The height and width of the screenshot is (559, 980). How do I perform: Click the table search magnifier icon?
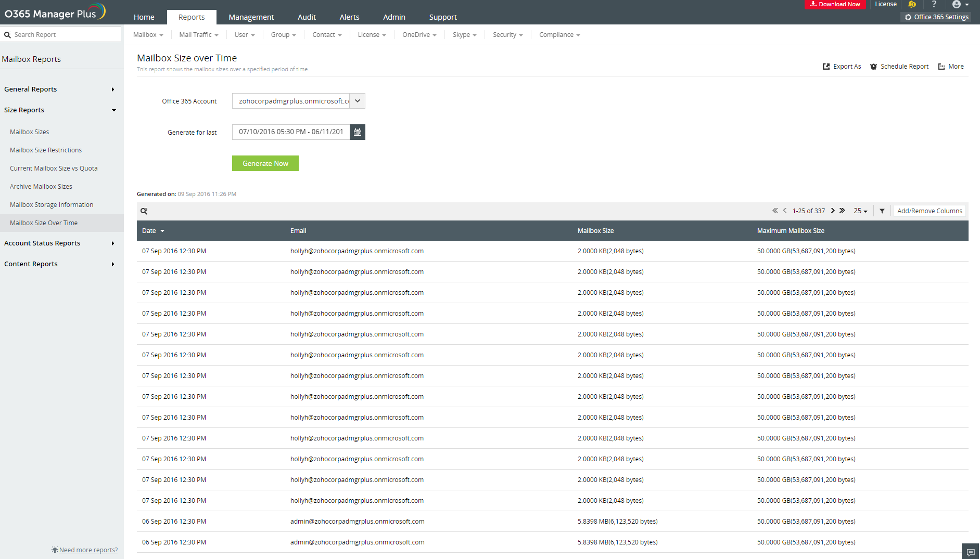click(144, 211)
